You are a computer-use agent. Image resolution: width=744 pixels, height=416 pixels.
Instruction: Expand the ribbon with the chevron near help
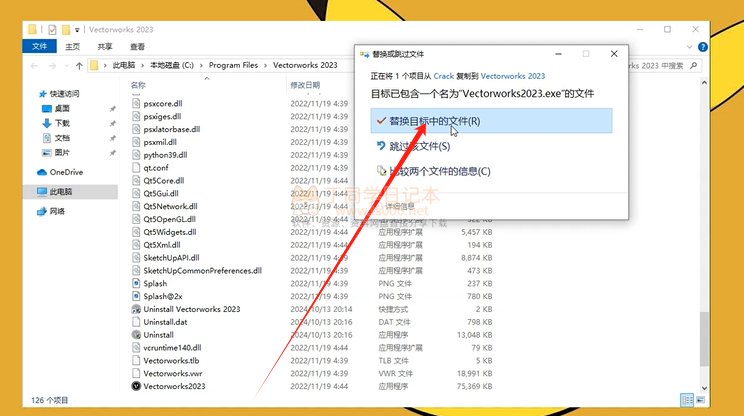click(x=689, y=47)
